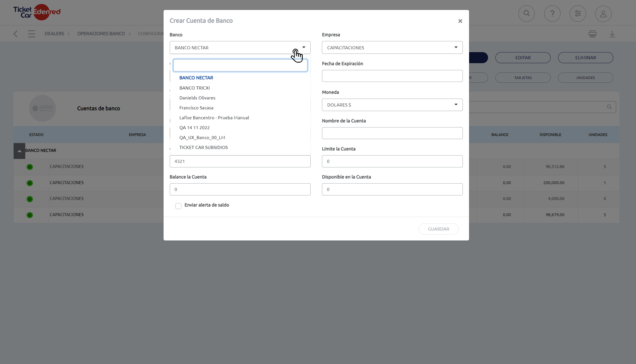
Task: Click the field containing 4321
Action: [x=240, y=161]
